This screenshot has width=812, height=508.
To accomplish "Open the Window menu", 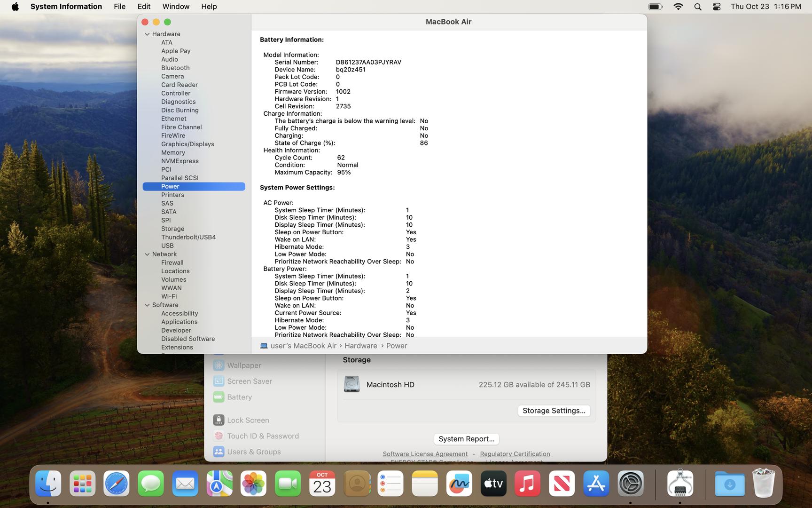I will click(176, 7).
